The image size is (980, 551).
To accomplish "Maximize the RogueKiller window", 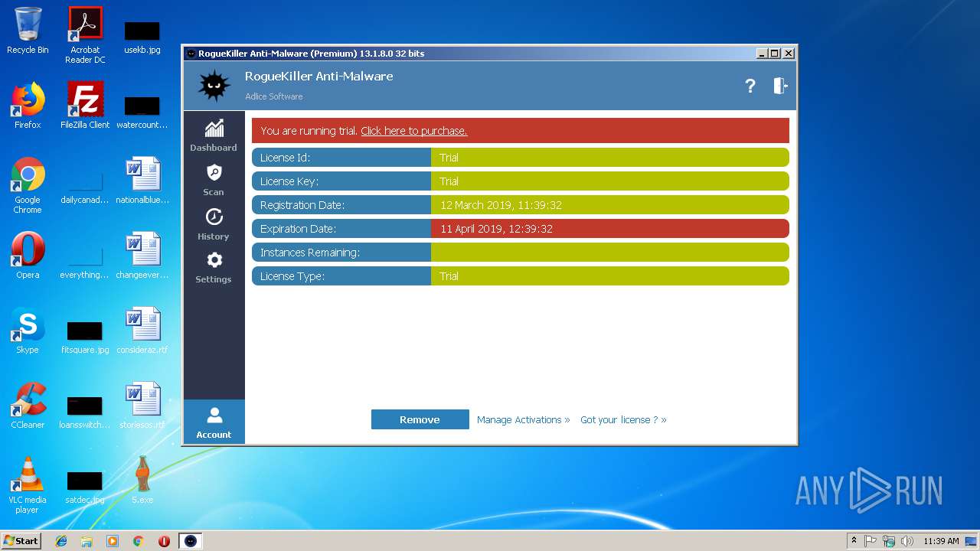I will click(774, 54).
